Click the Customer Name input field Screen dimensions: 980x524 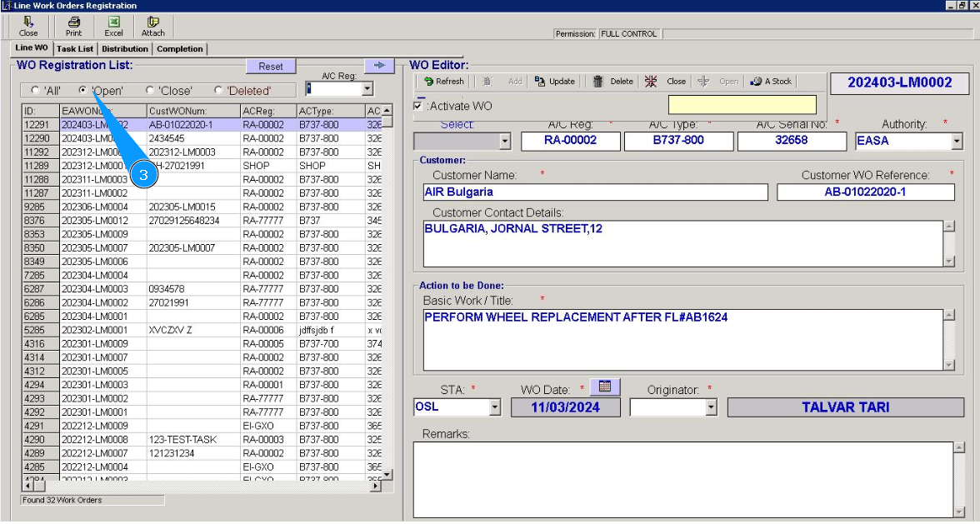click(595, 192)
